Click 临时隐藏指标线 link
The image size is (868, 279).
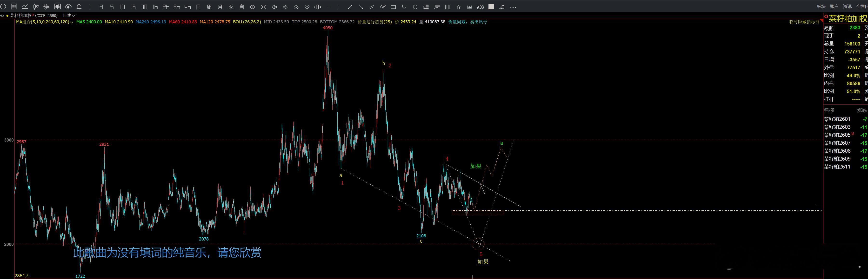804,22
